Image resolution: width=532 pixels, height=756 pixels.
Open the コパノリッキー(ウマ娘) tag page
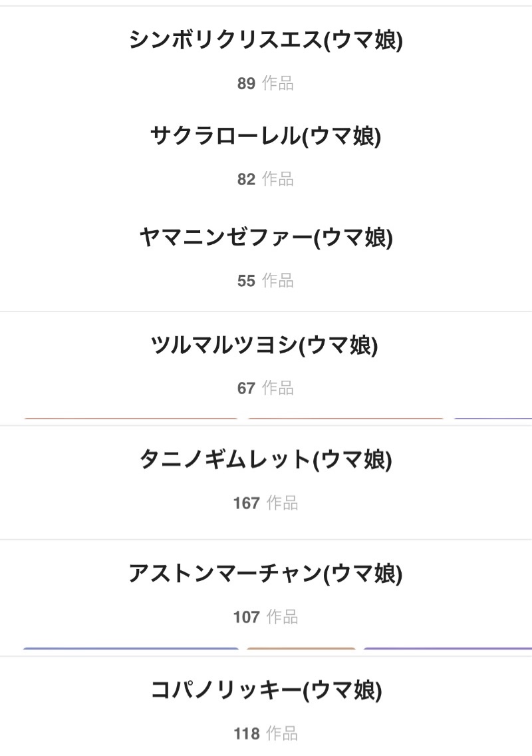(266, 691)
